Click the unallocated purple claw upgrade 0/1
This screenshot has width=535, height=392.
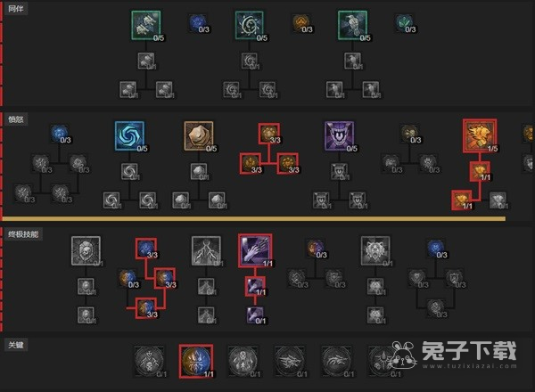pos(255,315)
